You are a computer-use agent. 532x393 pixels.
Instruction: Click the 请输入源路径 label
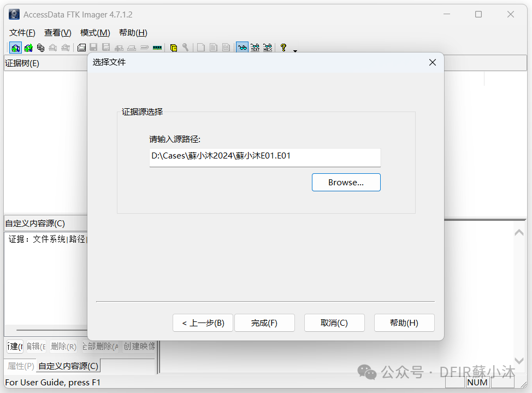(175, 139)
